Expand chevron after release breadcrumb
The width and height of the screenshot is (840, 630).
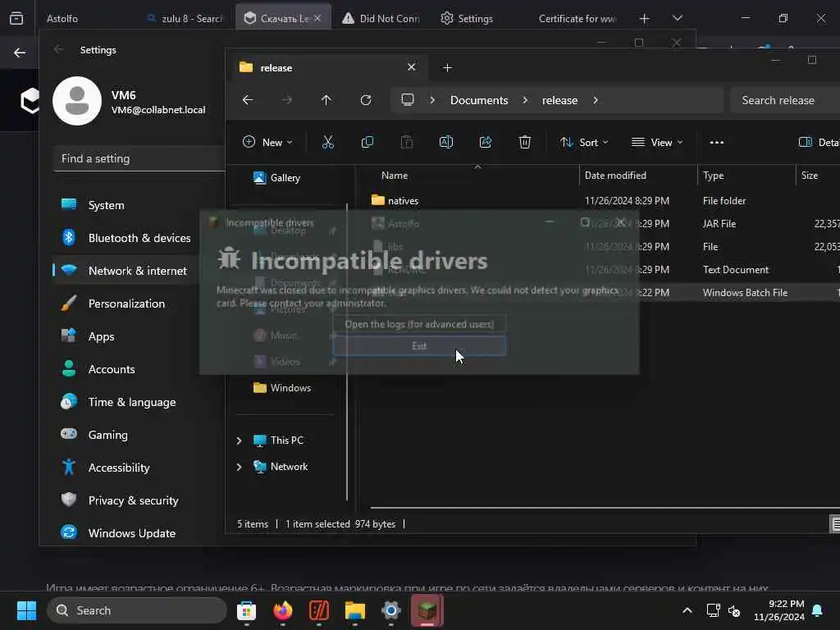pos(596,100)
